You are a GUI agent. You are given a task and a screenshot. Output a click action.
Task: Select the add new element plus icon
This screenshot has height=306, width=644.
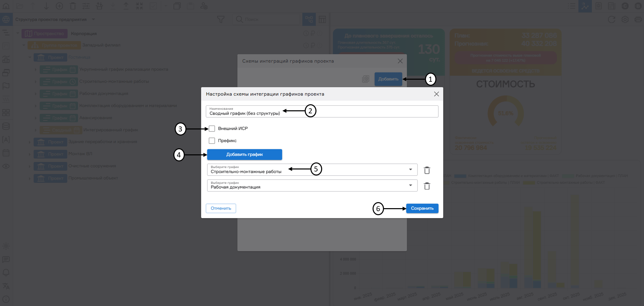pos(59,6)
